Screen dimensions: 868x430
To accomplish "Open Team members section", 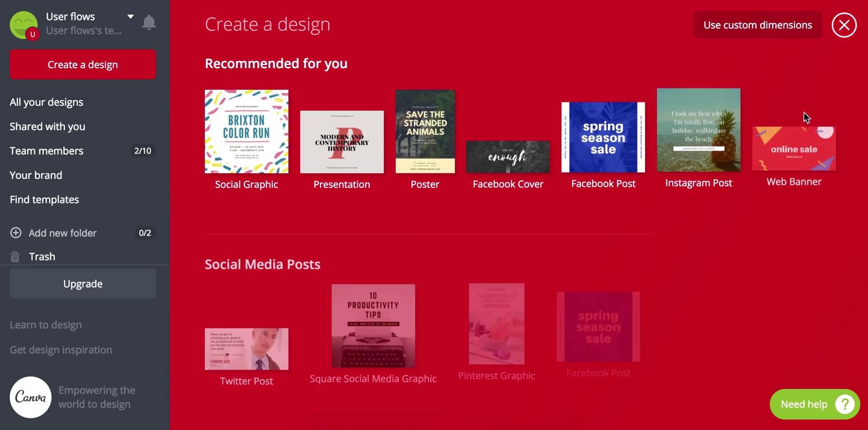I will click(47, 151).
